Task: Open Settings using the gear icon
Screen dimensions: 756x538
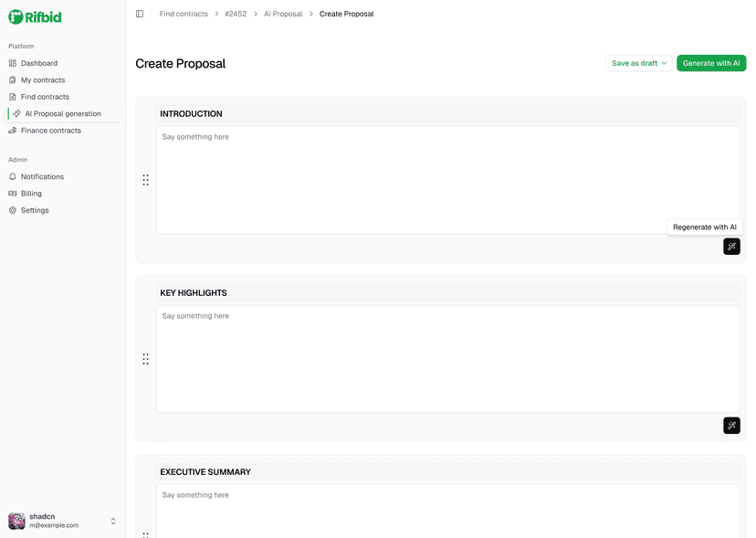Action: tap(12, 210)
